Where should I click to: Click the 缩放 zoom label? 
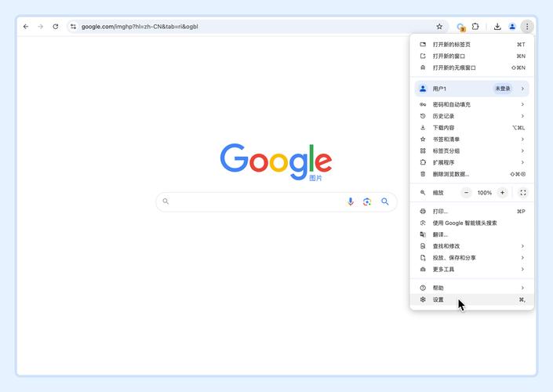[438, 193]
